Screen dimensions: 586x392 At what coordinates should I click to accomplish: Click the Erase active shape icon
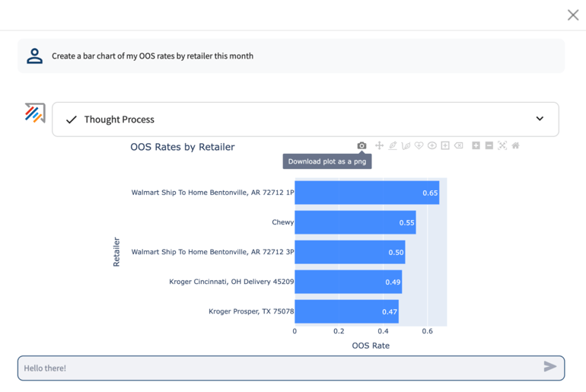(x=459, y=145)
